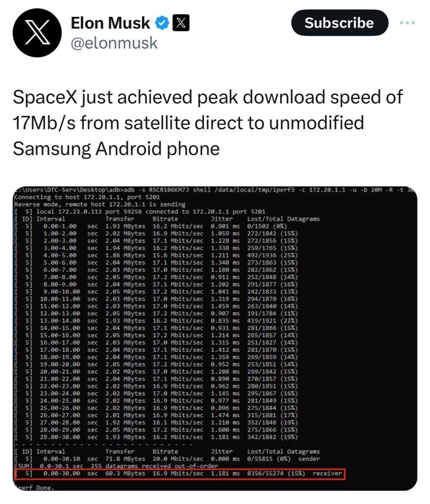The width and height of the screenshot is (430, 504).
Task: Open the X logo profile avatar
Action: (x=37, y=33)
